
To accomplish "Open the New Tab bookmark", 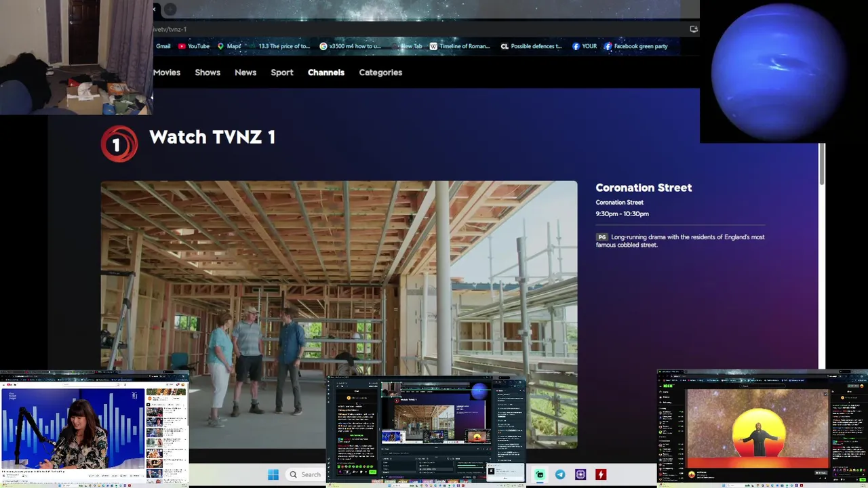I will click(407, 46).
